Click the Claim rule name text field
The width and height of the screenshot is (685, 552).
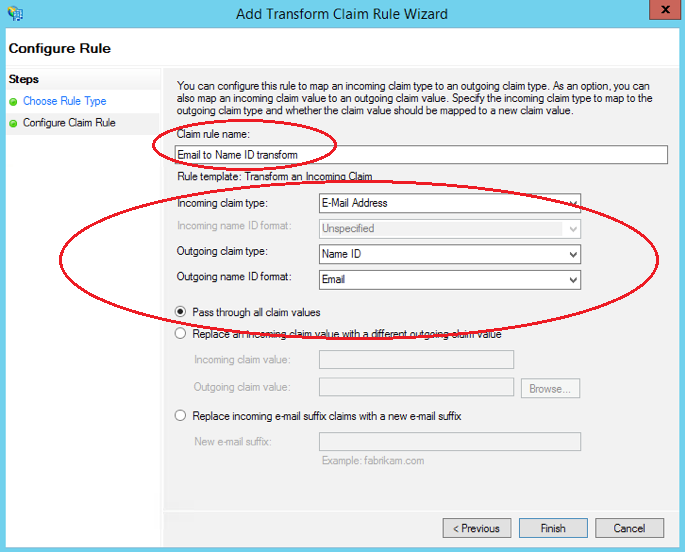[x=421, y=155]
